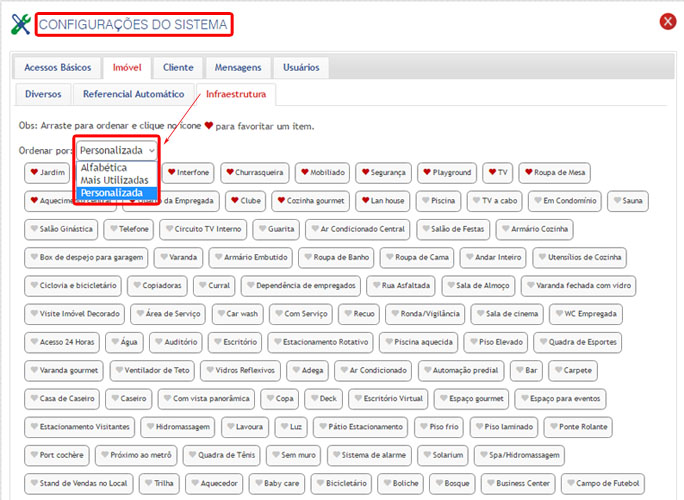The image size is (684, 500).
Task: Click the Ar Condicionado Central tag
Action: 356,229
